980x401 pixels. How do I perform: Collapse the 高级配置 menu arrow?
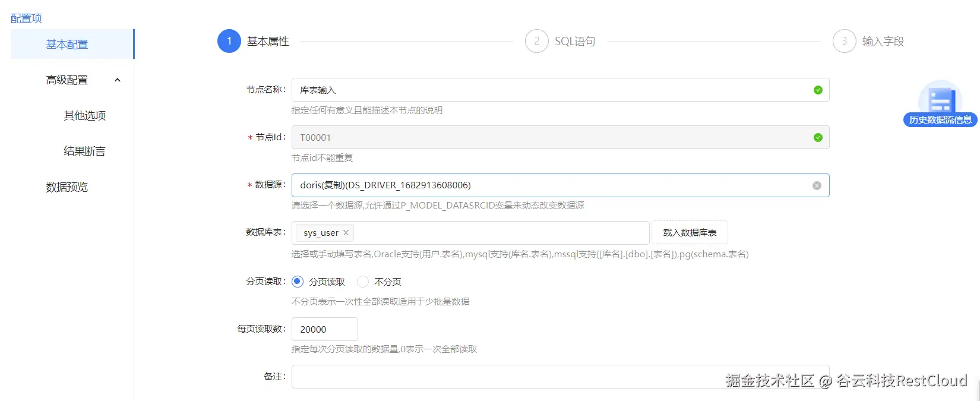click(x=118, y=80)
